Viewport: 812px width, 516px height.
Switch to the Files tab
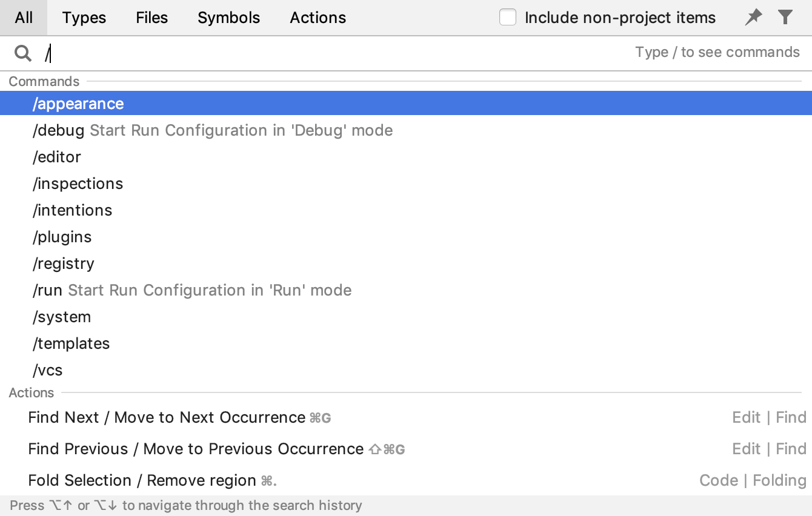pos(151,18)
